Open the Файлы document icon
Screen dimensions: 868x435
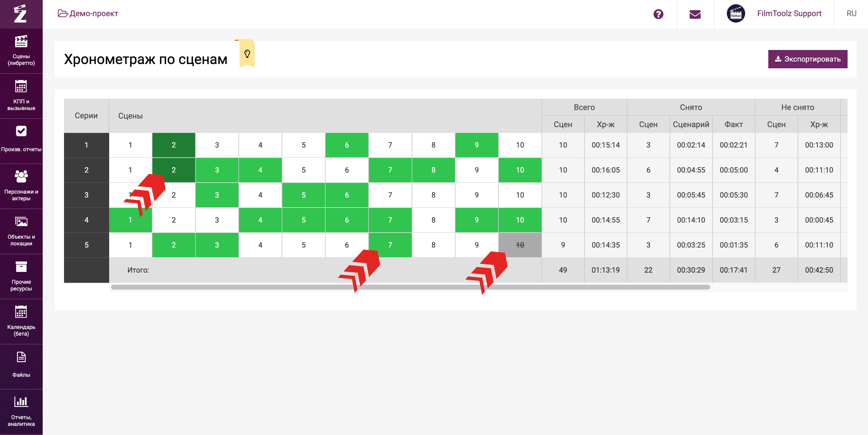pyautogui.click(x=21, y=357)
